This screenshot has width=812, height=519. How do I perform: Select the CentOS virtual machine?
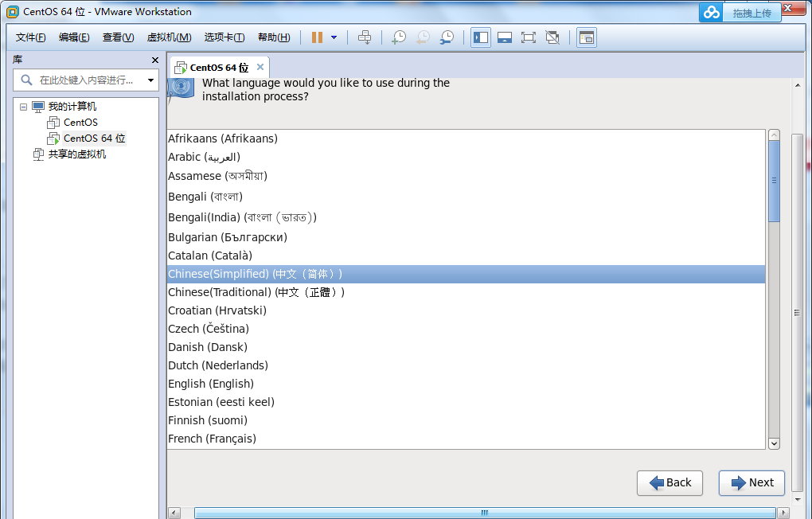[x=80, y=123]
